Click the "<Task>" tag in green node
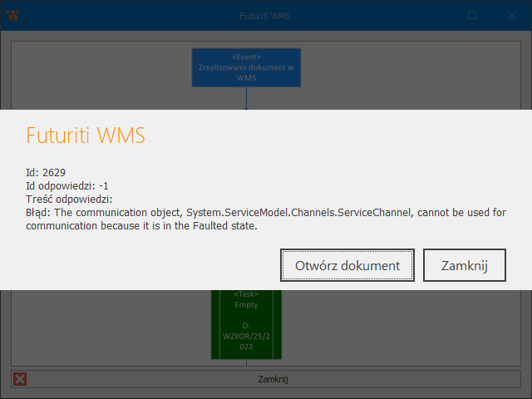The image size is (532, 399). [246, 294]
